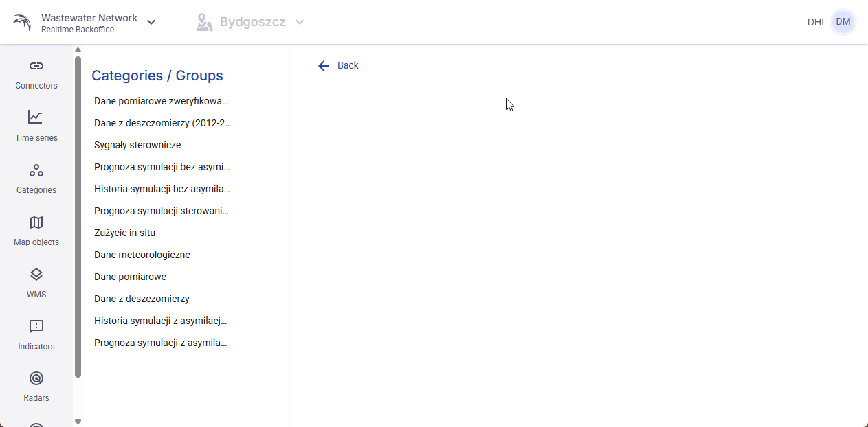Open the Map objects icon
Viewport: 868px width, 427px height.
[36, 222]
